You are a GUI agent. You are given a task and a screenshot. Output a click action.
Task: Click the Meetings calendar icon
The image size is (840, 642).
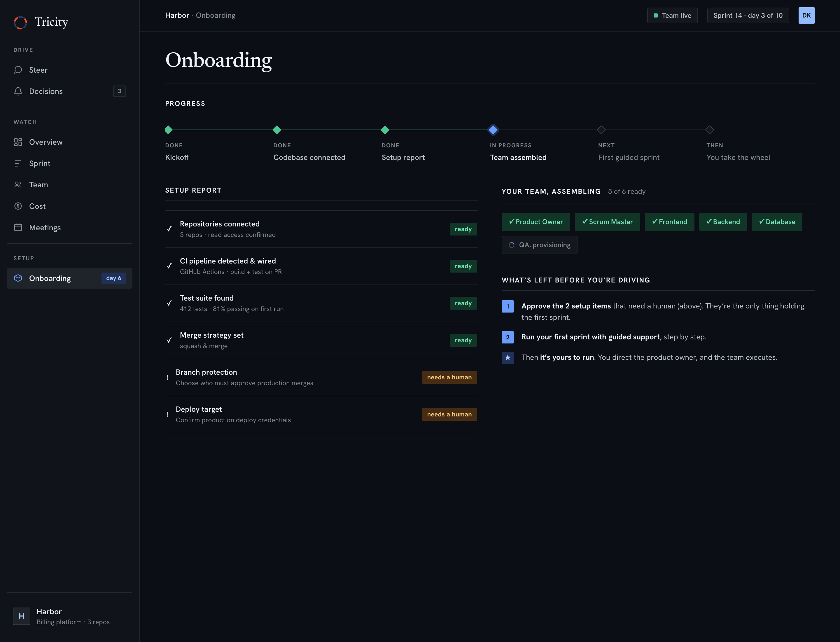point(18,227)
